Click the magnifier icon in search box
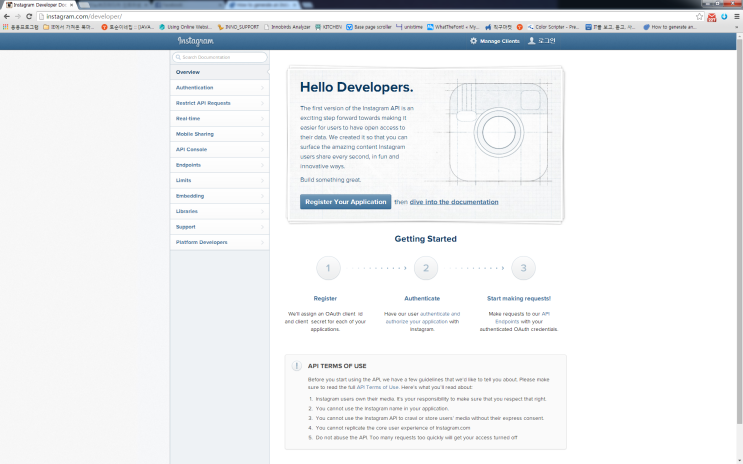The width and height of the screenshot is (743, 464). (178, 57)
